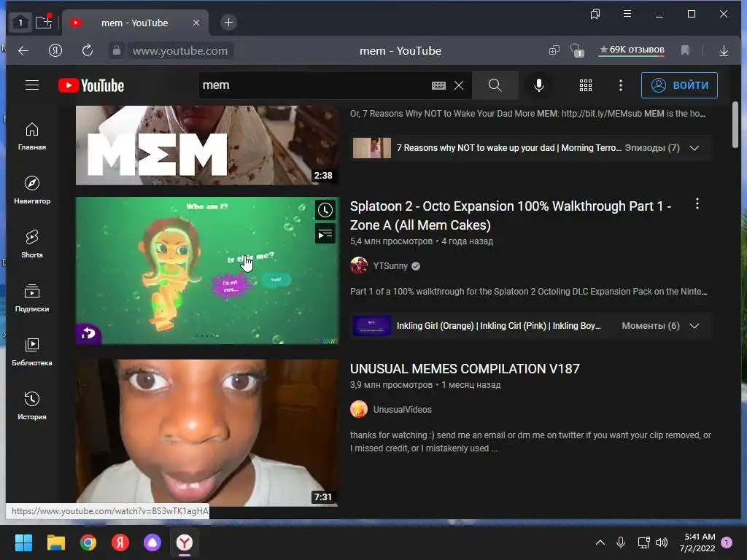Click the site lock security icon
747x560 pixels.
click(117, 50)
